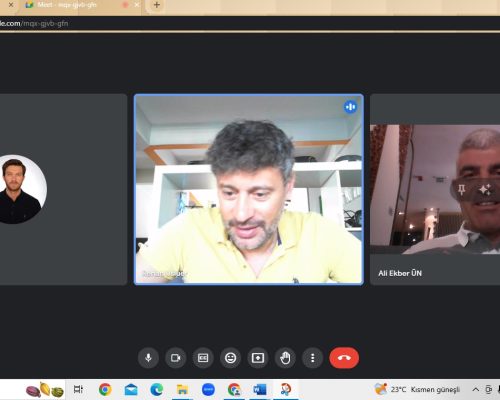
Task: Turn off the camera with the video button
Action: 176,358
